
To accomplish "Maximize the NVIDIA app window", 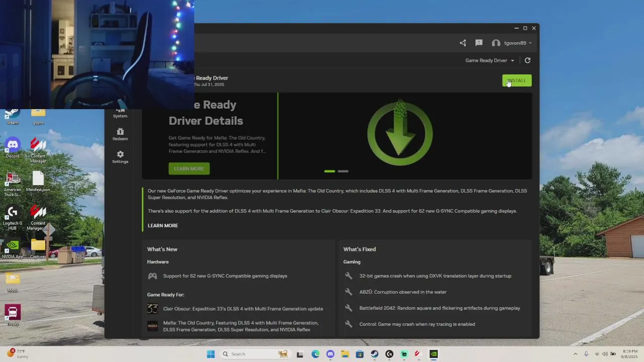I will (525, 28).
